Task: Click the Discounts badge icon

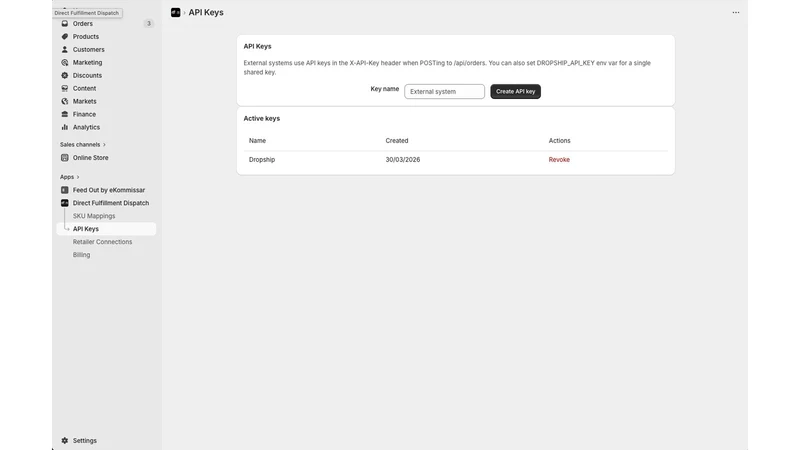Action: point(65,76)
